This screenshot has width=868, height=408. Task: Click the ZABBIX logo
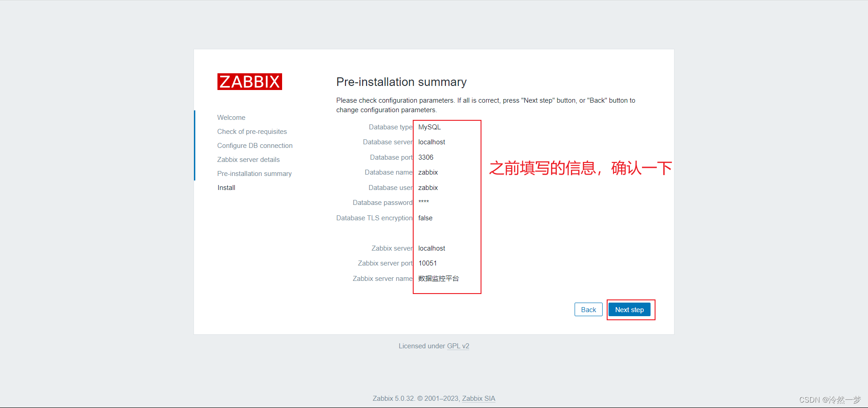click(250, 82)
